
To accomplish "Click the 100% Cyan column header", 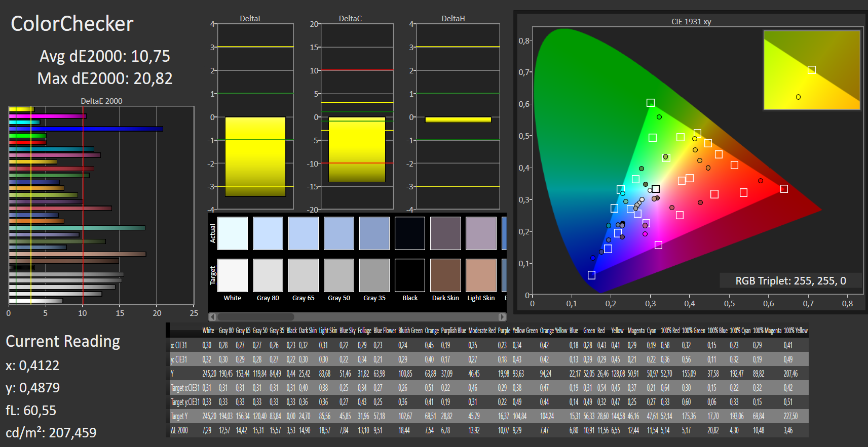I will coord(740,331).
